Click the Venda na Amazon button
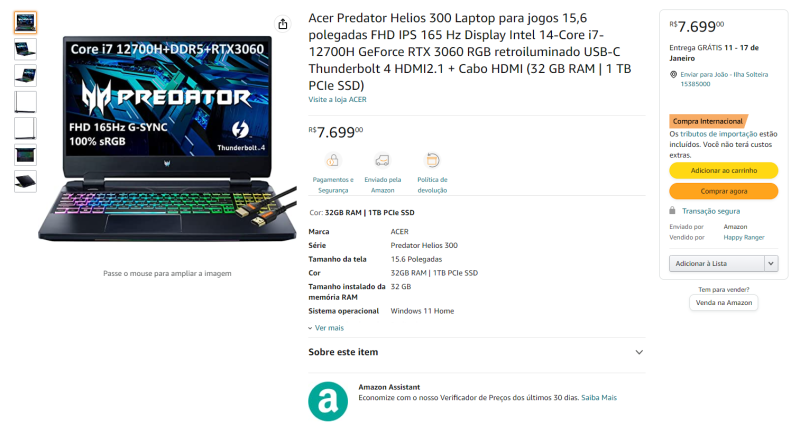This screenshot has width=800, height=425. pos(723,303)
